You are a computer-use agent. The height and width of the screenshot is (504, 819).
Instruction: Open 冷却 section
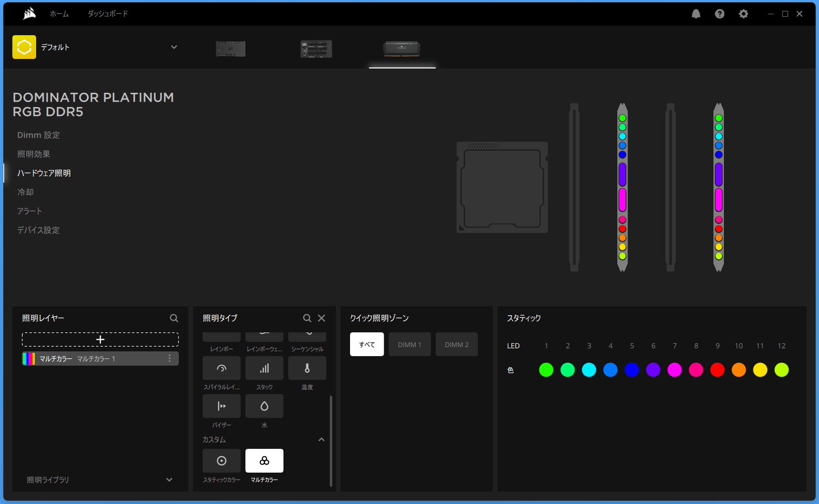25,192
